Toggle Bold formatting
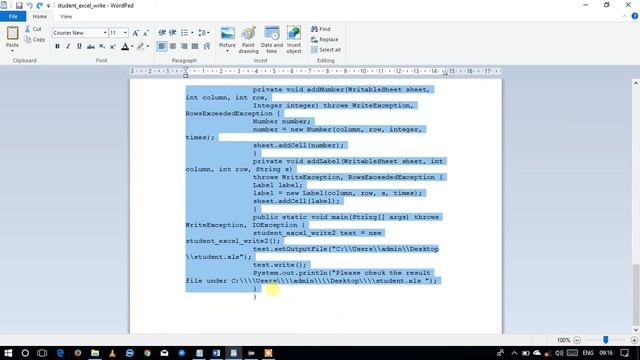This screenshot has width=640, height=360. (57, 47)
